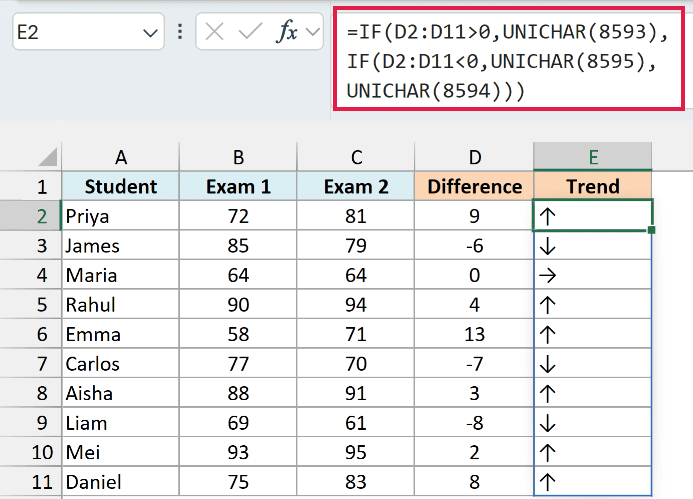Select James's down arrow Trend cell
The image size is (693, 499).
point(593,245)
